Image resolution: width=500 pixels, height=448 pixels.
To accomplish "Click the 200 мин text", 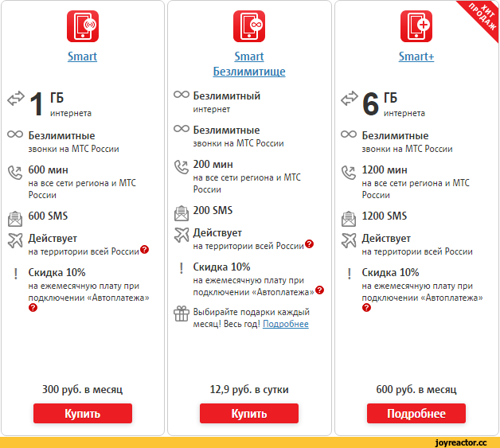I will point(213,164).
